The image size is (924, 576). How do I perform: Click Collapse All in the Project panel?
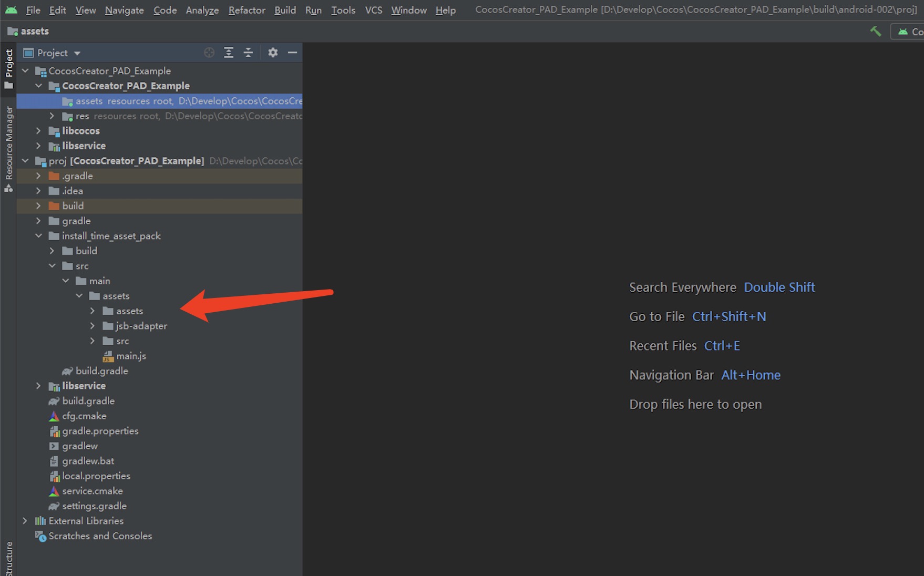248,53
